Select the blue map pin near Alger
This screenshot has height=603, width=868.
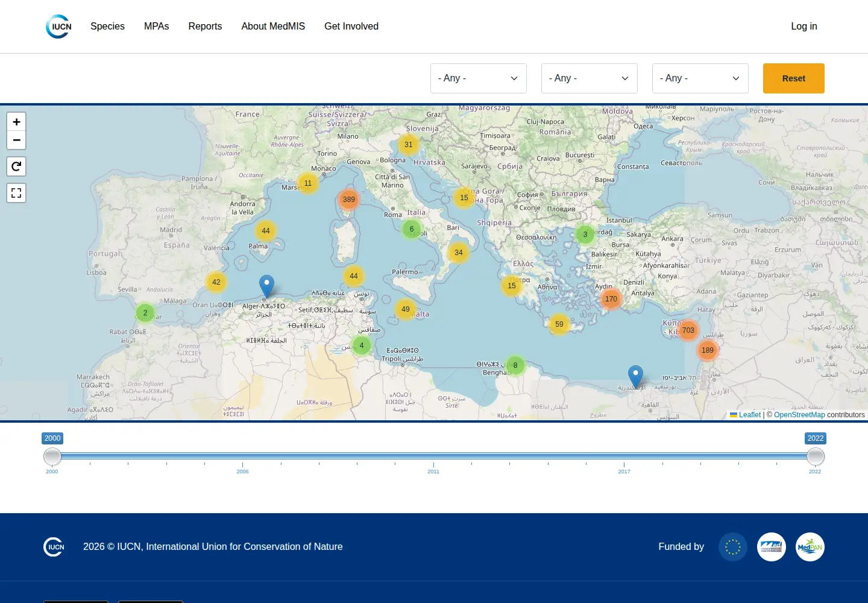click(266, 286)
